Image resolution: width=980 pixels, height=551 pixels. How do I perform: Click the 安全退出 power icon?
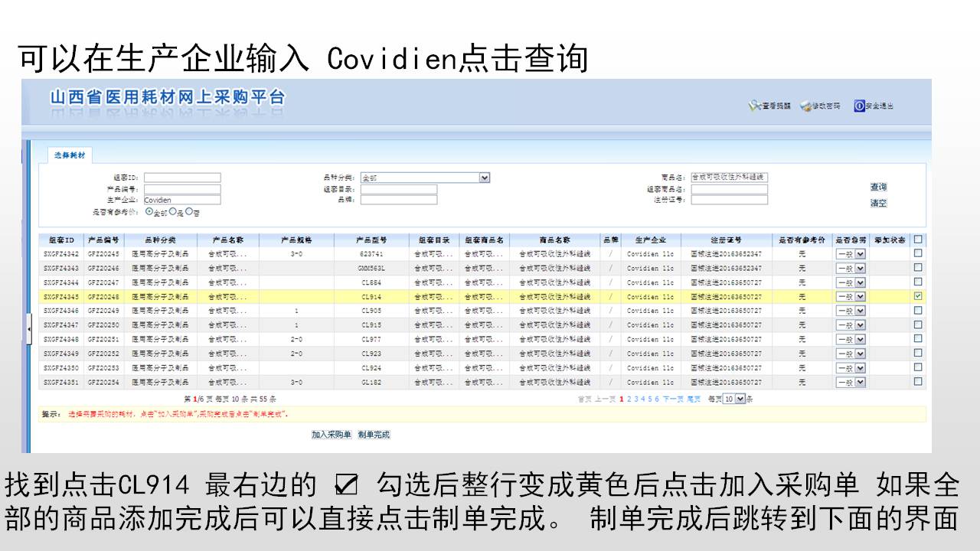(x=859, y=106)
